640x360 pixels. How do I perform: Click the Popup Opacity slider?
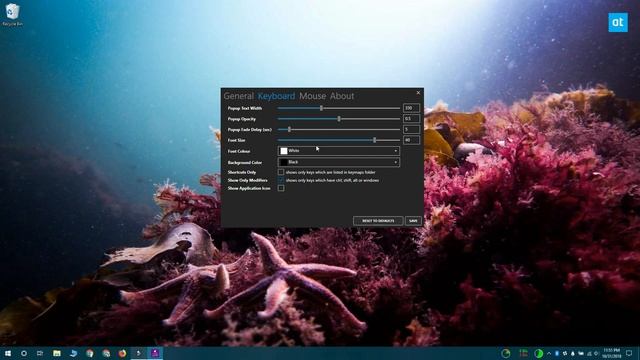[x=339, y=119]
